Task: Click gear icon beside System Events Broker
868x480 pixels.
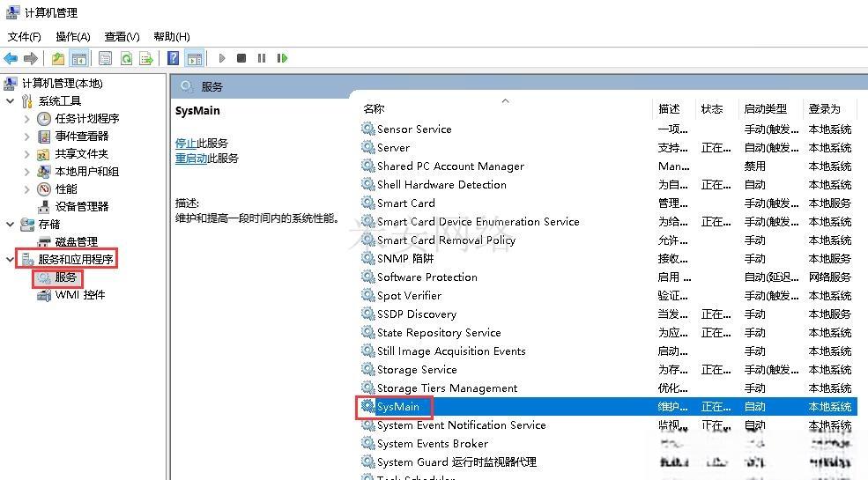Action: tap(367, 443)
